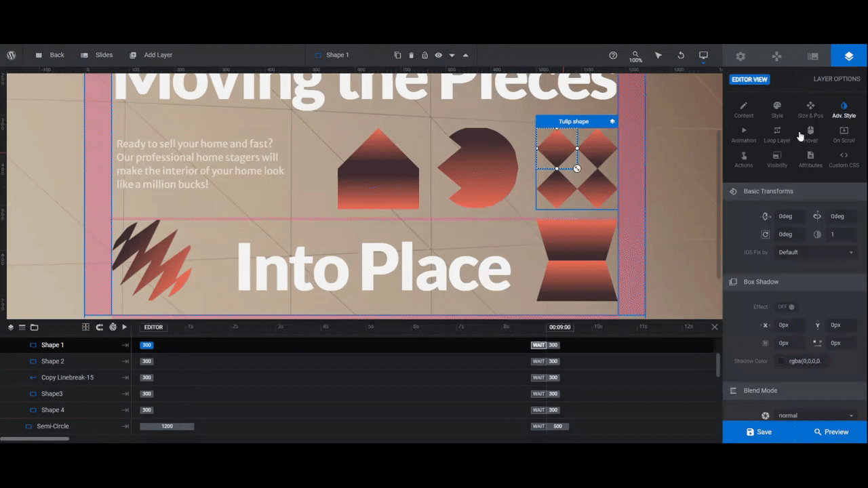This screenshot has height=488, width=868.
Task: Open the Size & Pos settings
Action: [810, 110]
